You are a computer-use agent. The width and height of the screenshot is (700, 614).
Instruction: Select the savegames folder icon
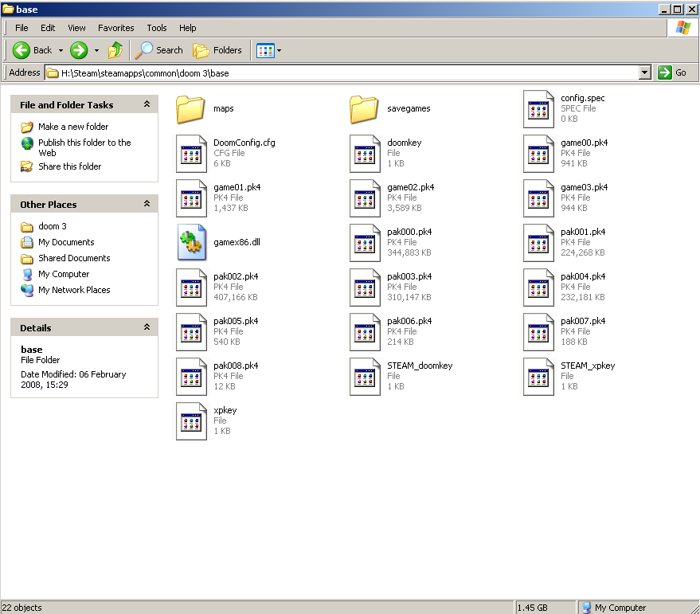pos(364,109)
